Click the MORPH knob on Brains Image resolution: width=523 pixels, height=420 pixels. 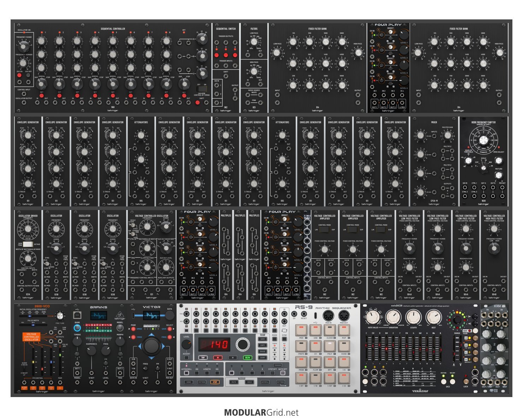[120, 341]
